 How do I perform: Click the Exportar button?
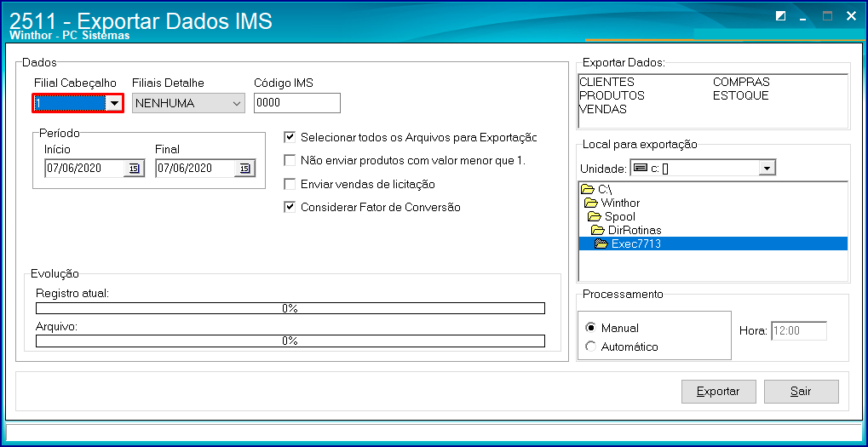click(718, 392)
